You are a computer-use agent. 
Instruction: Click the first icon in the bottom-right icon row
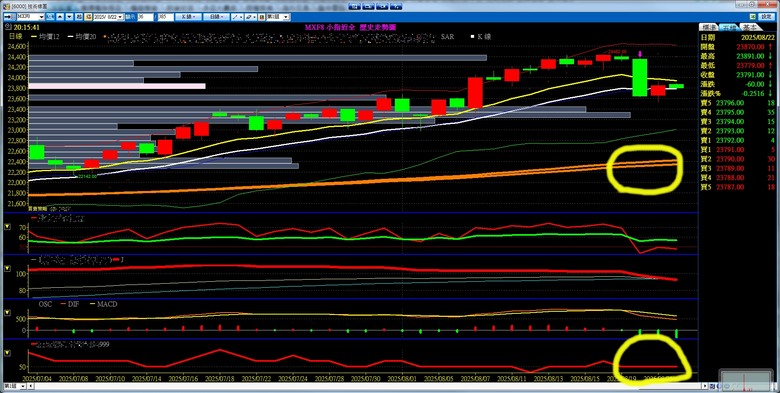click(712, 387)
